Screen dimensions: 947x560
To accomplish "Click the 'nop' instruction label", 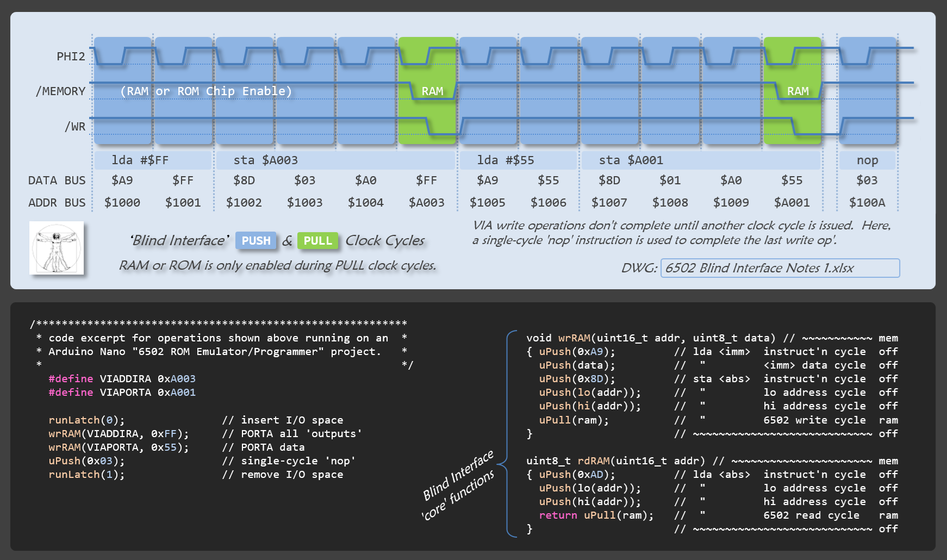I will coord(867,160).
